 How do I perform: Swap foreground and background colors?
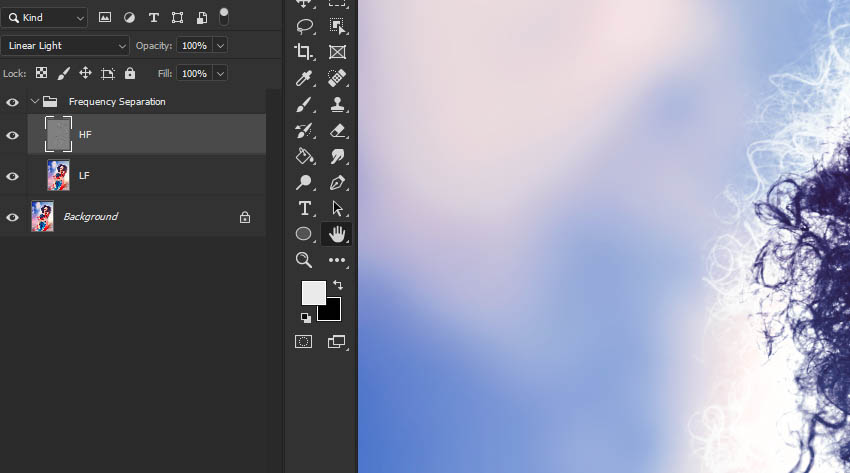coord(338,285)
